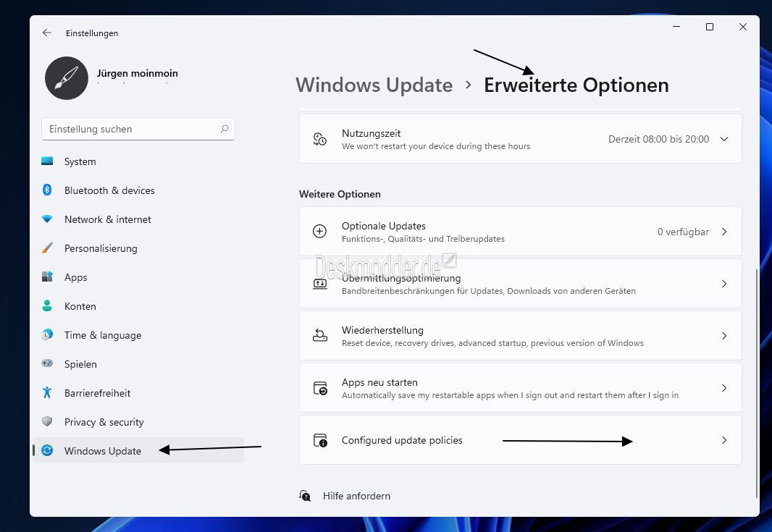This screenshot has height=532, width=772.
Task: Click the Hilfe anfordern link
Action: pyautogui.click(x=356, y=496)
